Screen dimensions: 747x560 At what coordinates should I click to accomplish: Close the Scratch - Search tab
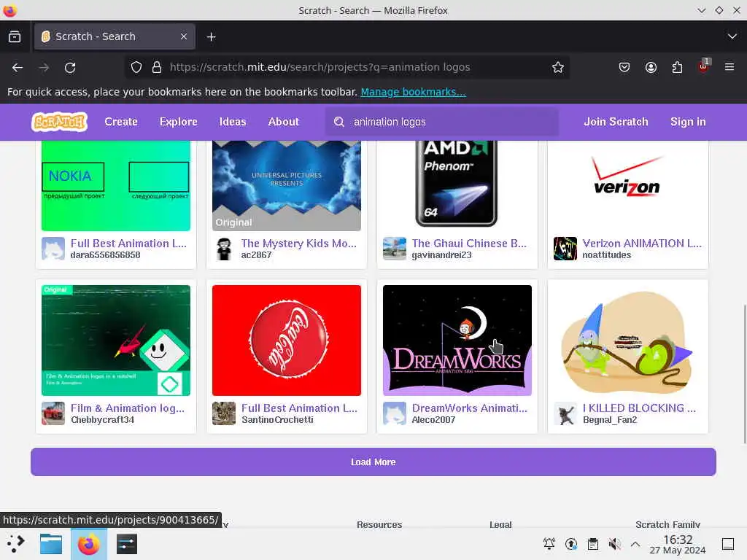tap(184, 36)
